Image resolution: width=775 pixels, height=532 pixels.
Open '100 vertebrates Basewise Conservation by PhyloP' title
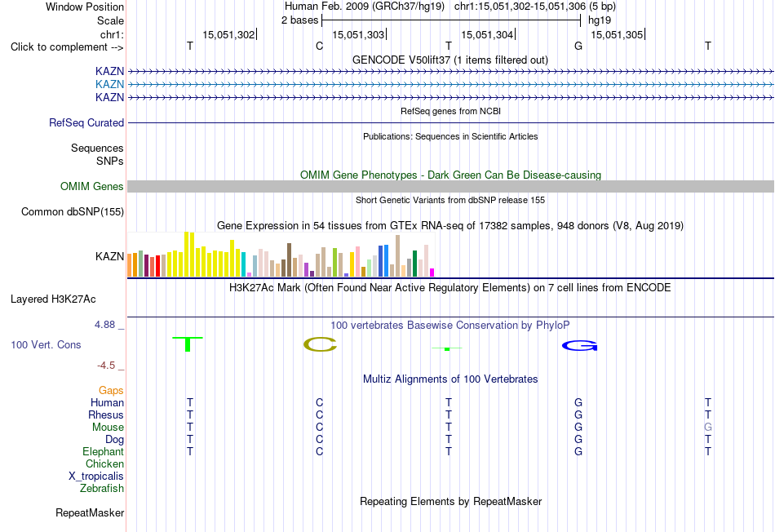pyautogui.click(x=450, y=326)
